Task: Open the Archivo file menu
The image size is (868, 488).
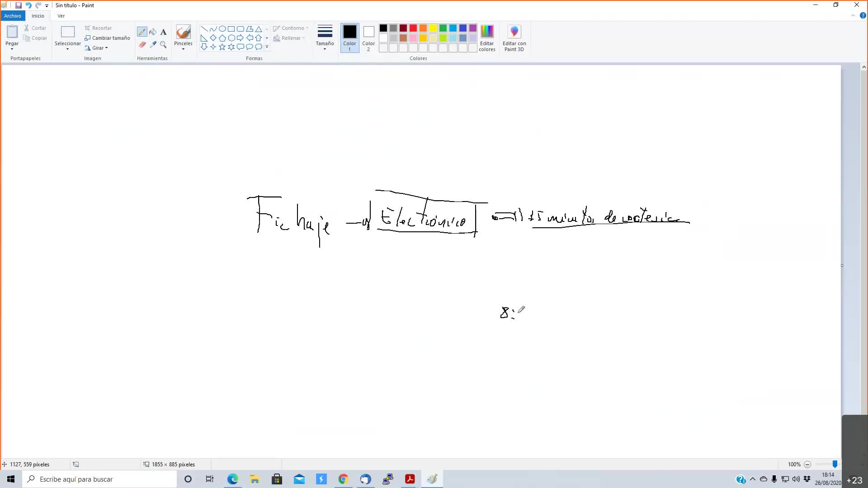Action: [13, 16]
